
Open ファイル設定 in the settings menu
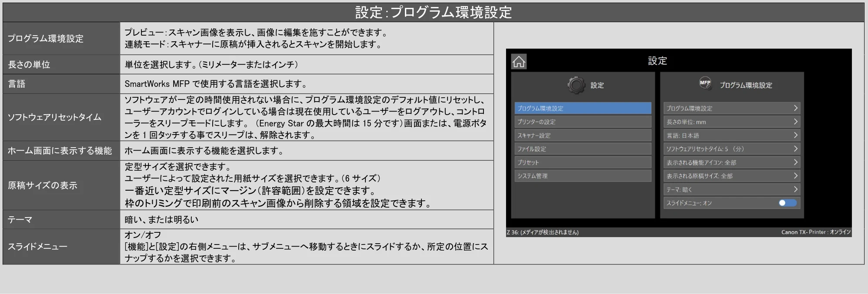point(583,149)
